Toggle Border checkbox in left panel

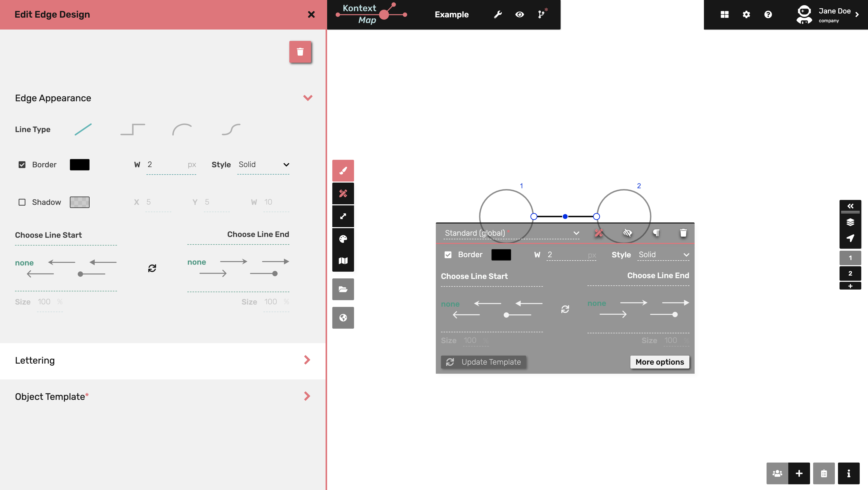[x=22, y=164]
